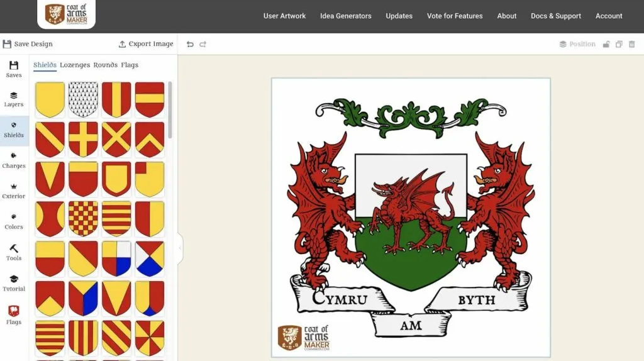
Task: Open the Account menu
Action: 609,16
